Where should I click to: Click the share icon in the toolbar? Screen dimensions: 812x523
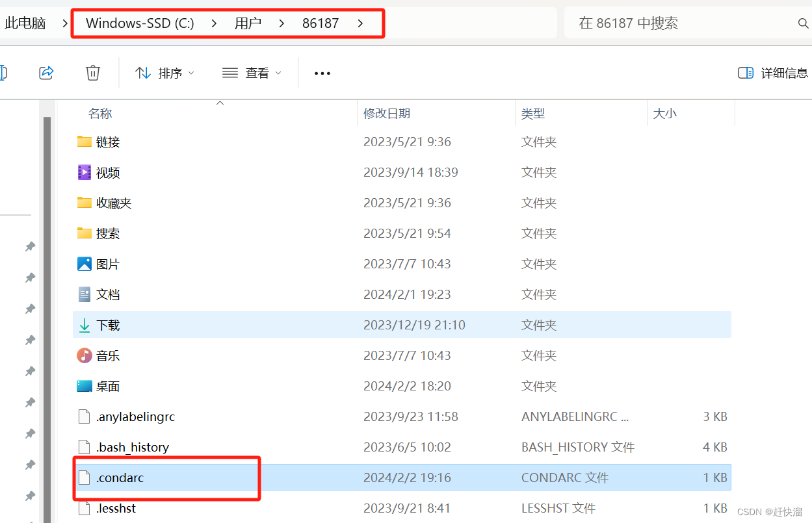46,73
